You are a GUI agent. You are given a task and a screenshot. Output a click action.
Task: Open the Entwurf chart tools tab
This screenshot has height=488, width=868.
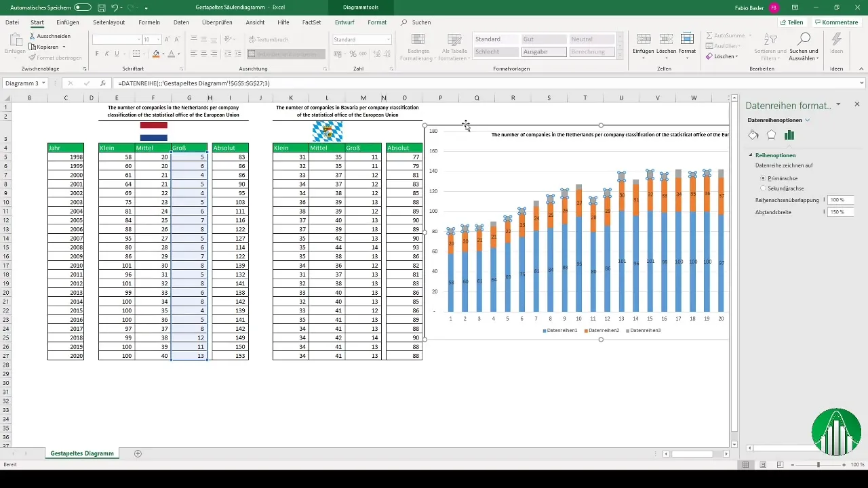pyautogui.click(x=344, y=22)
